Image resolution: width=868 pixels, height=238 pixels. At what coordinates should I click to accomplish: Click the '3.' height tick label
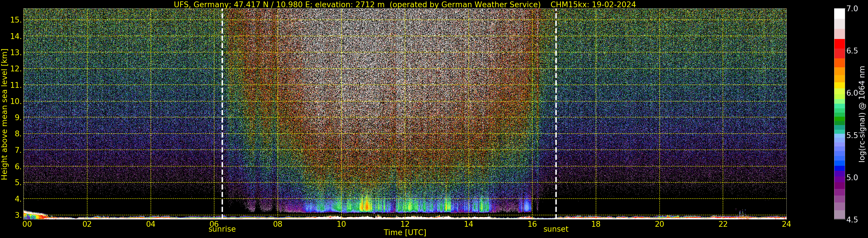coord(18,215)
